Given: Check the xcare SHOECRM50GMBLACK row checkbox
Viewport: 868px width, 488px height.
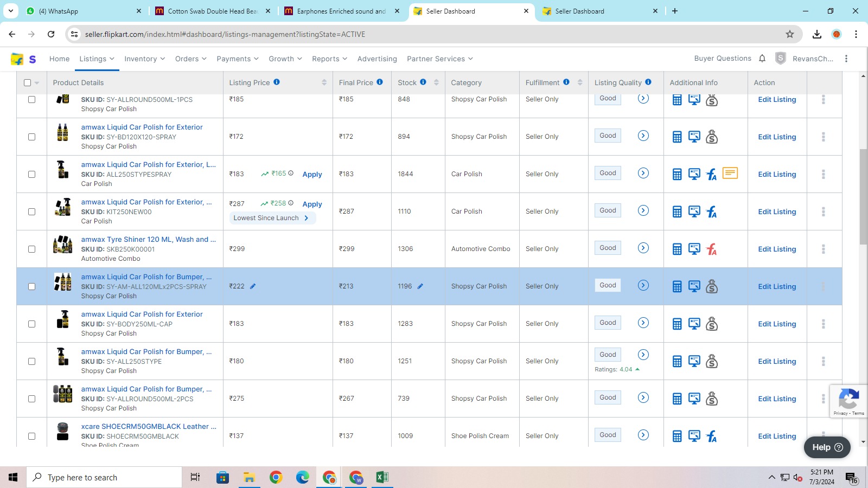Looking at the screenshot, I should tap(31, 435).
